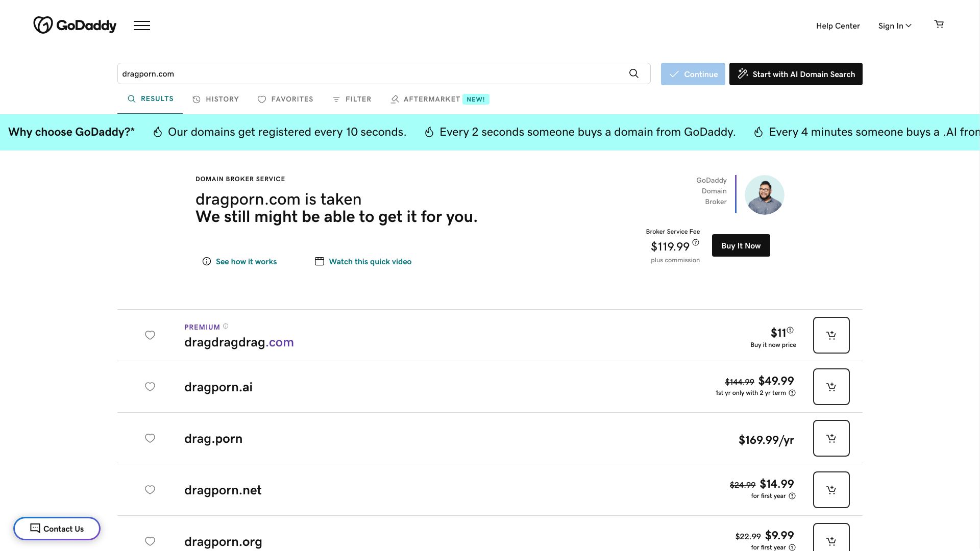Image resolution: width=980 pixels, height=551 pixels.
Task: Favorite dragdragdrag.com with heart toggle
Action: coord(150,335)
